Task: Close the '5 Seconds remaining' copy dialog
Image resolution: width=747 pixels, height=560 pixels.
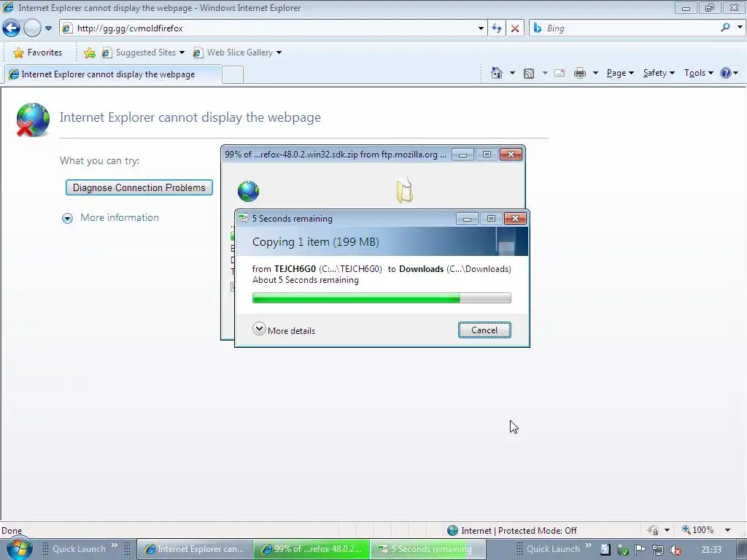Action: pos(515,218)
